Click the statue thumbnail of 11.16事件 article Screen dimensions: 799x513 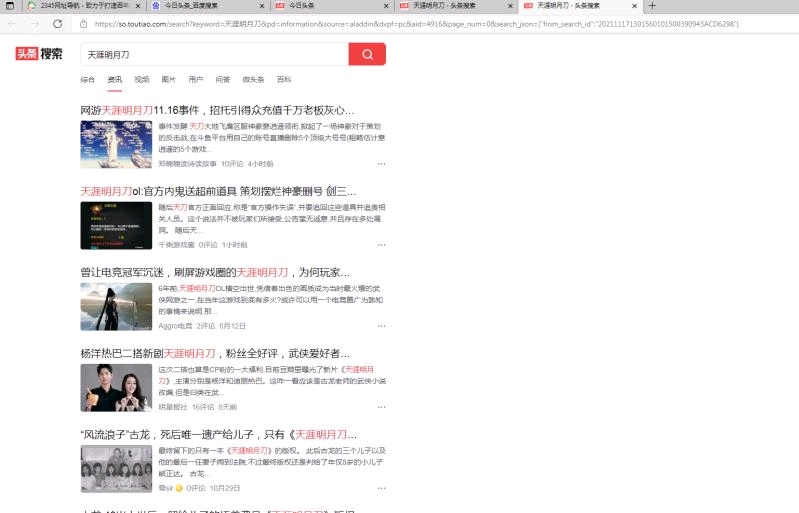pyautogui.click(x=116, y=144)
